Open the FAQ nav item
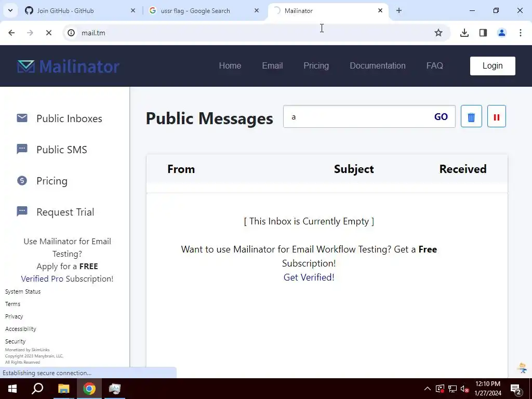This screenshot has width=532, height=399. coord(435,66)
